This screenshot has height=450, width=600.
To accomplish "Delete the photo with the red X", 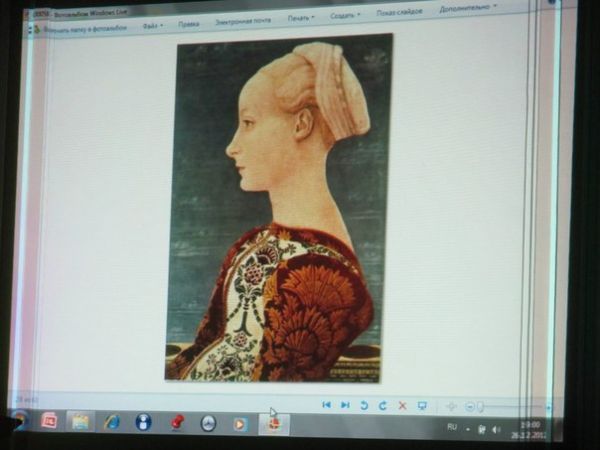I will pos(402,406).
